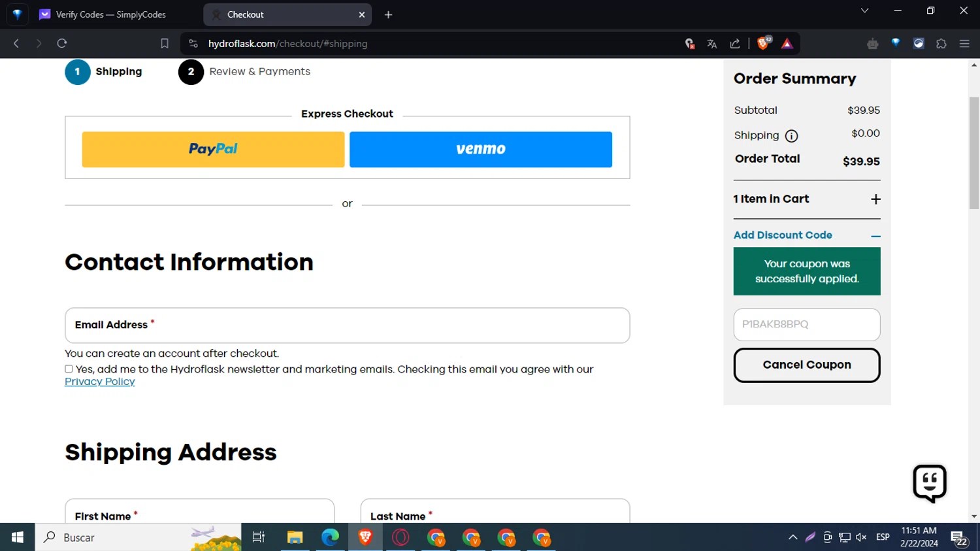Image resolution: width=980 pixels, height=551 pixels.
Task: Open the Brave Shields lion icon
Action: point(763,43)
